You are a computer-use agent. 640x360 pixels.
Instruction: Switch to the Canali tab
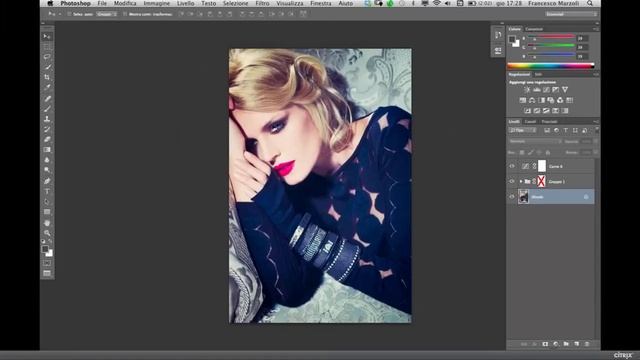pos(530,122)
